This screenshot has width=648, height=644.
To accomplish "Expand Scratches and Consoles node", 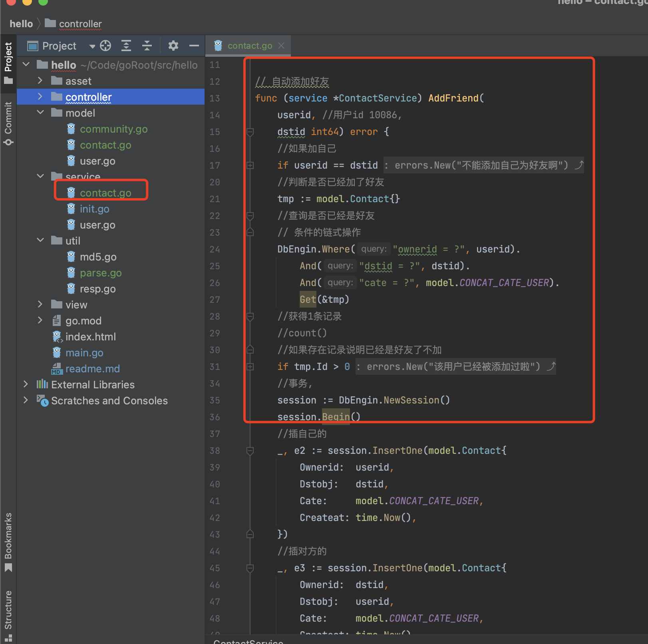I will click(26, 400).
